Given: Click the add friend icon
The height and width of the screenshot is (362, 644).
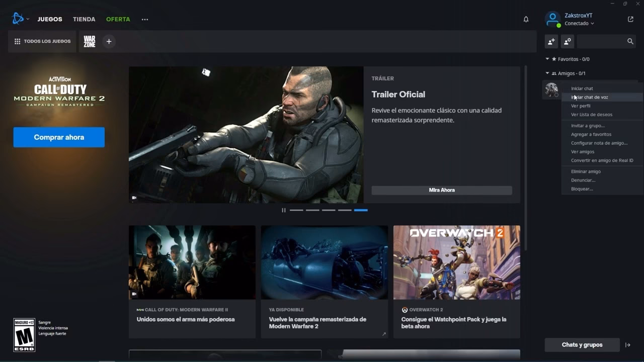Looking at the screenshot, I should click(x=551, y=41).
